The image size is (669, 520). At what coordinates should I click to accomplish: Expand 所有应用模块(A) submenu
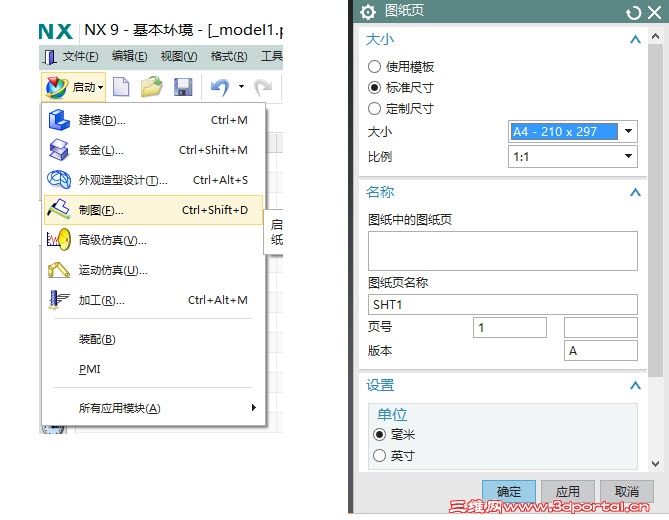(x=154, y=408)
